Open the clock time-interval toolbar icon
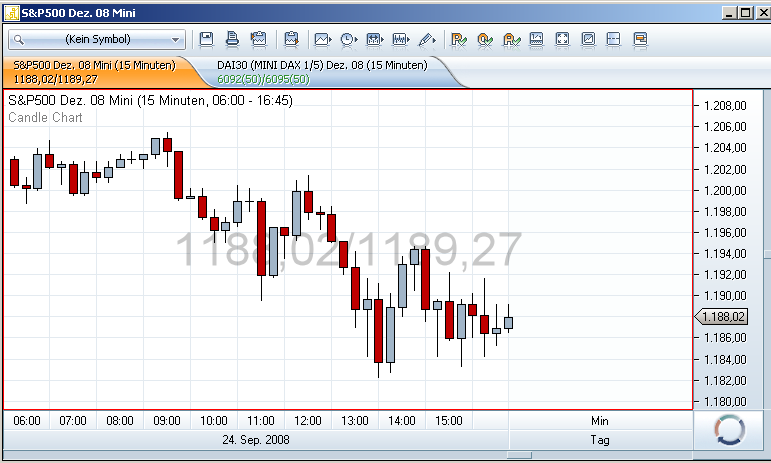The width and height of the screenshot is (771, 463). 349,39
